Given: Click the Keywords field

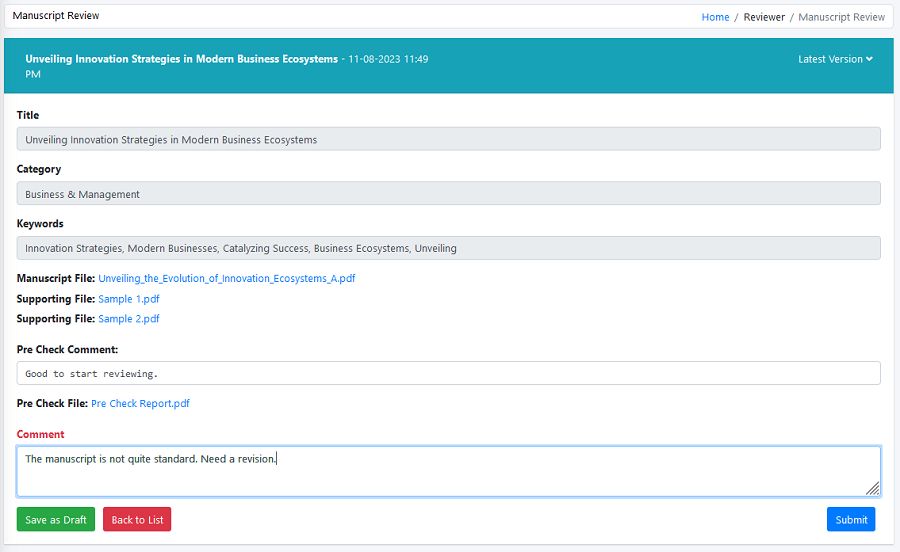Looking at the screenshot, I should pos(448,248).
